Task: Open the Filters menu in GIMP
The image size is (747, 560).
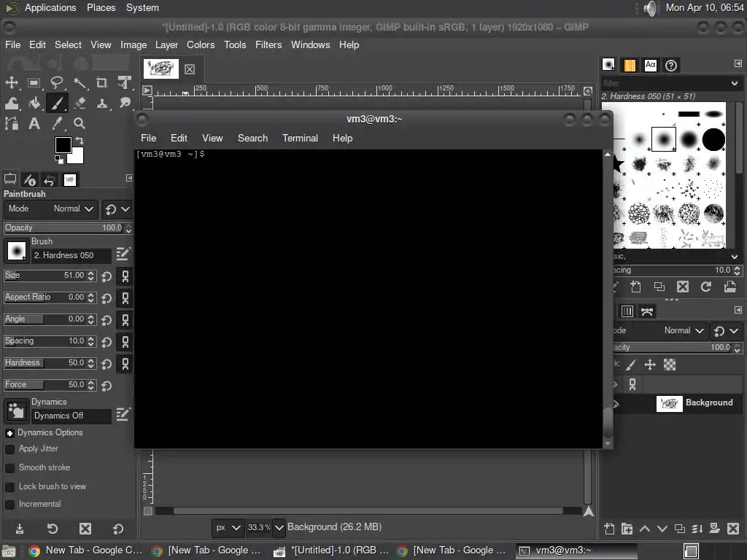Action: click(268, 44)
